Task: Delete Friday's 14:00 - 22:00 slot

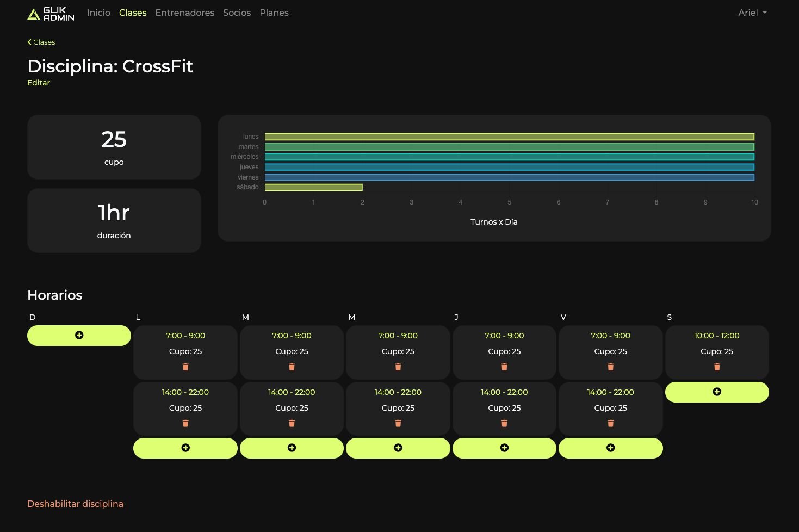Action: (x=610, y=424)
